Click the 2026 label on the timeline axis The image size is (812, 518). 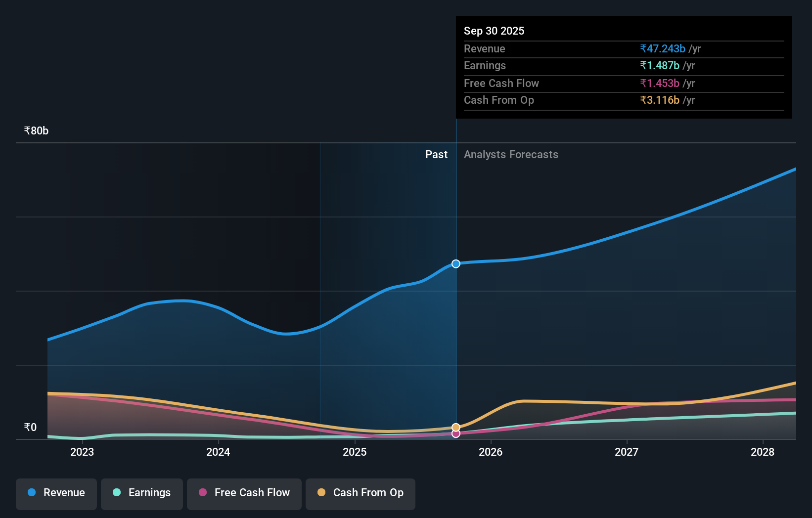click(490, 452)
